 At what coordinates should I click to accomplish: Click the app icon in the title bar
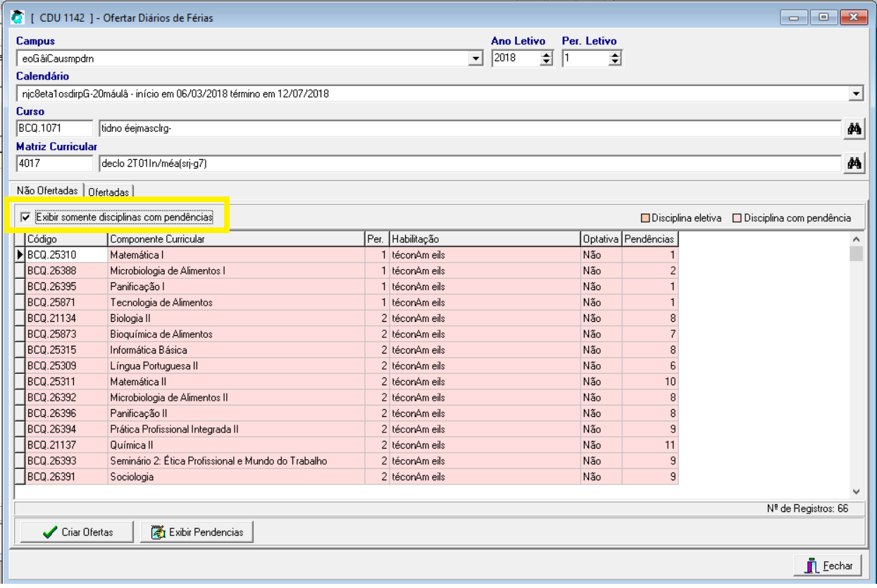[18, 18]
